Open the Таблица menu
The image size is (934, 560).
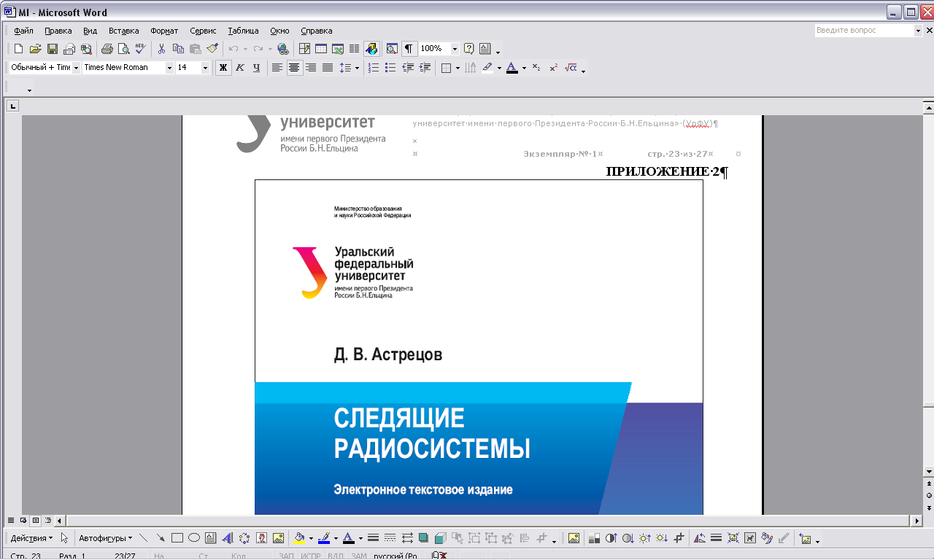coord(243,31)
